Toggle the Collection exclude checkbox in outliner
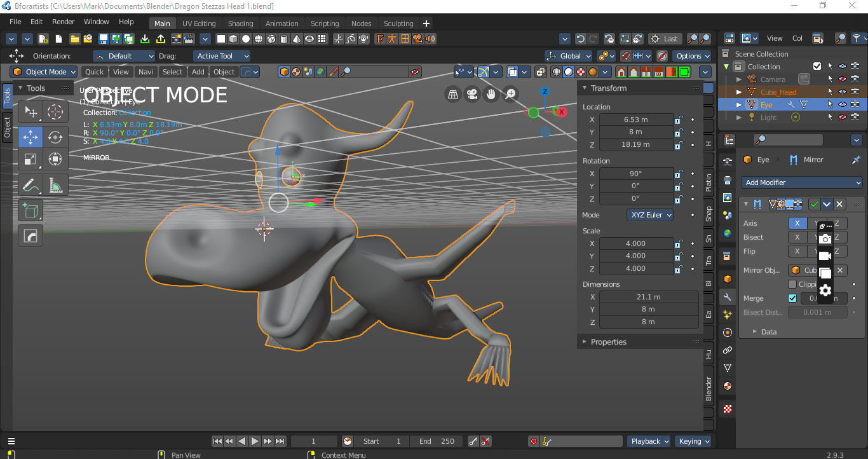The image size is (868, 459). 817,66
